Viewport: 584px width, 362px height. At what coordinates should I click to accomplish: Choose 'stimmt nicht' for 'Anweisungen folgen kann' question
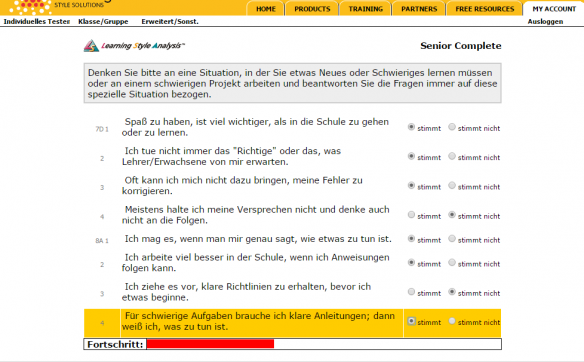(452, 263)
